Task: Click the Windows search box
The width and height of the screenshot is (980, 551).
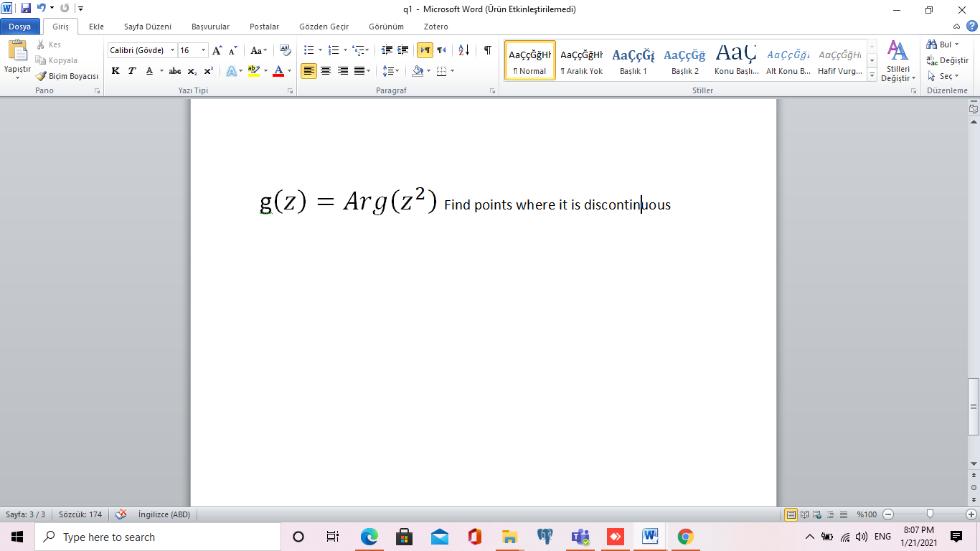Action: [158, 537]
